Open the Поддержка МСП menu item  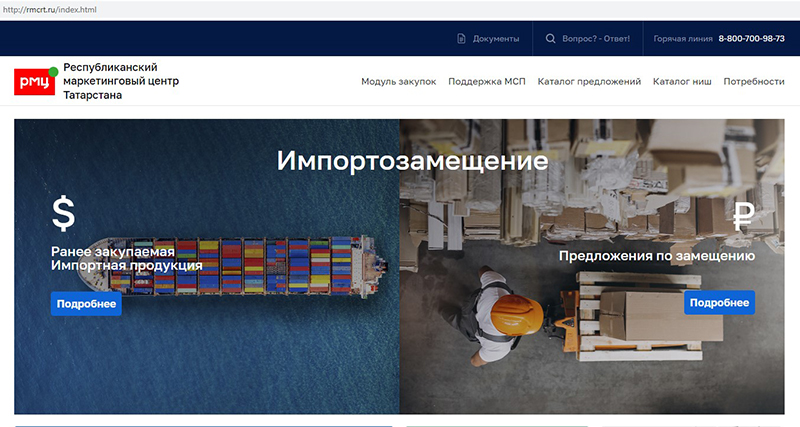click(x=487, y=82)
